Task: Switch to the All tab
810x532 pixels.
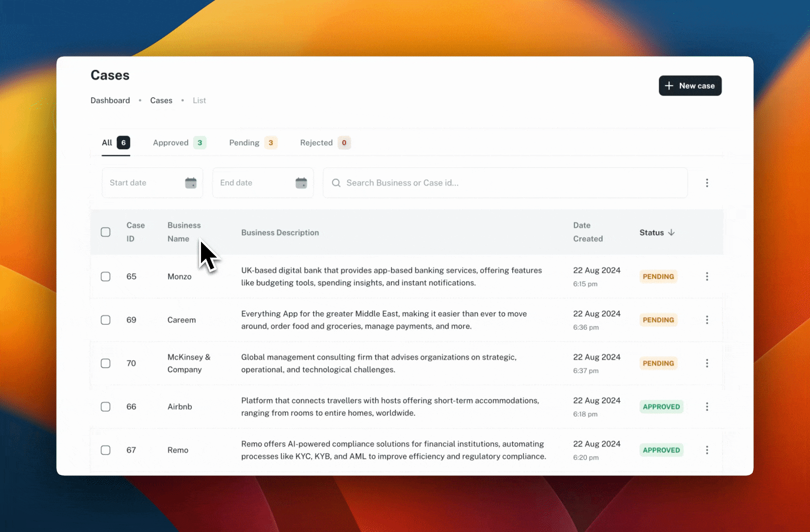Action: click(x=116, y=143)
